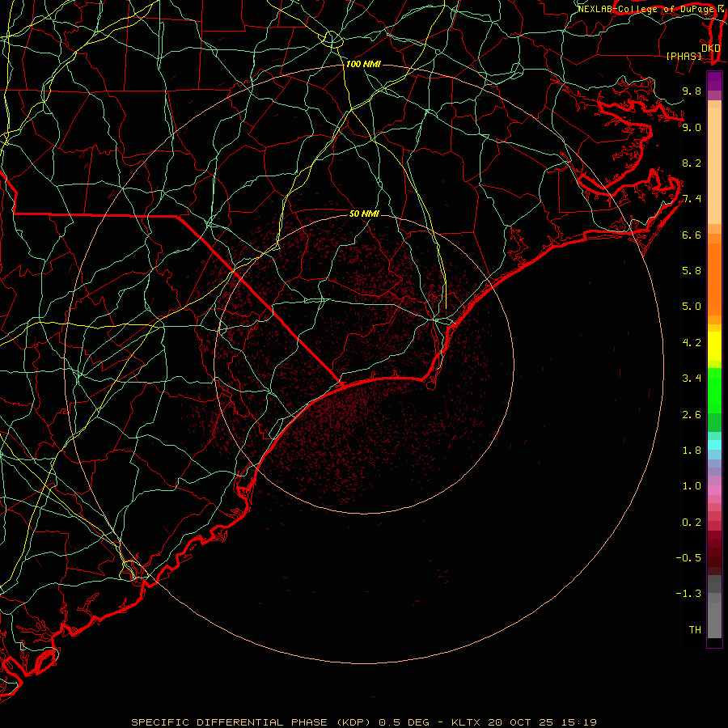This screenshot has height=728, width=728.
Task: Click the "50 NMI" range ring label
Action: pyautogui.click(x=364, y=214)
